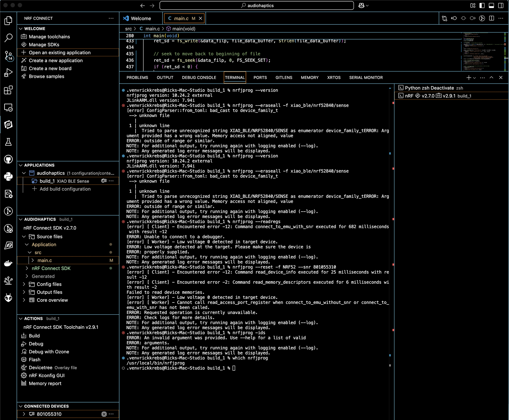Open the PORTS panel tab
Image resolution: width=509 pixels, height=420 pixels.
[x=260, y=78]
